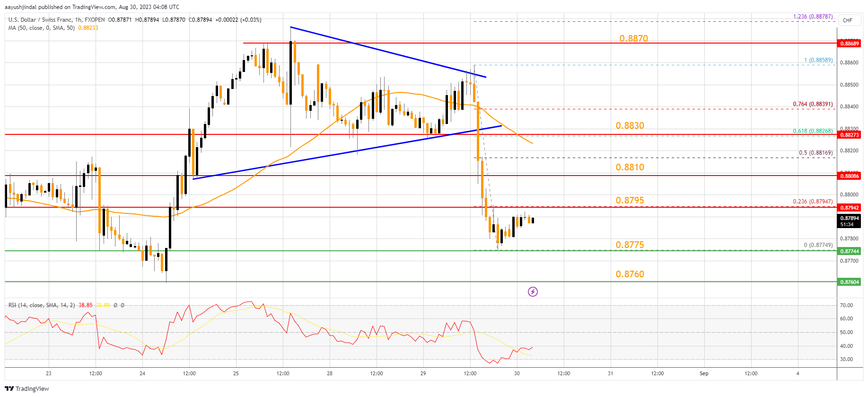Click the orange 0.8775 support annotation
The width and height of the screenshot is (868, 397).
click(x=630, y=245)
